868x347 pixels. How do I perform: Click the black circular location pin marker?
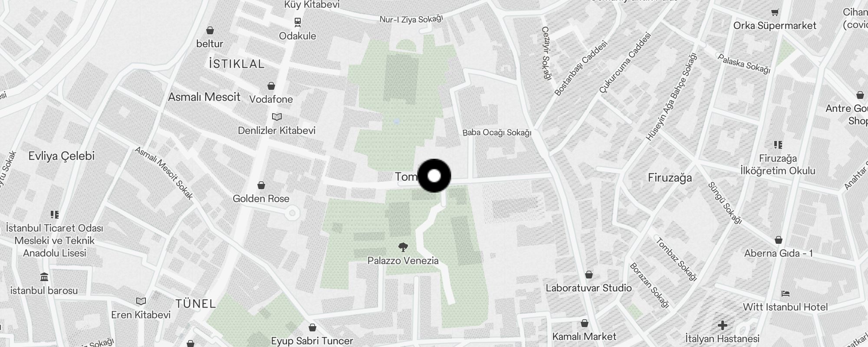tap(434, 176)
